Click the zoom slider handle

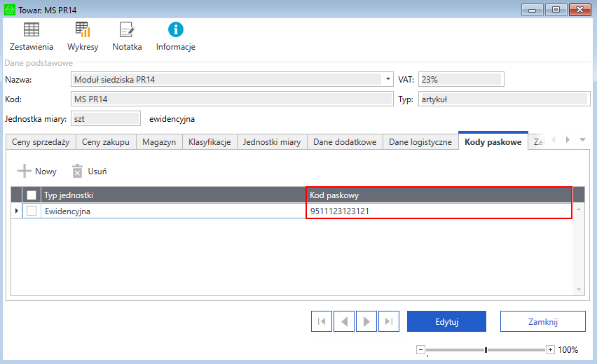click(x=486, y=349)
